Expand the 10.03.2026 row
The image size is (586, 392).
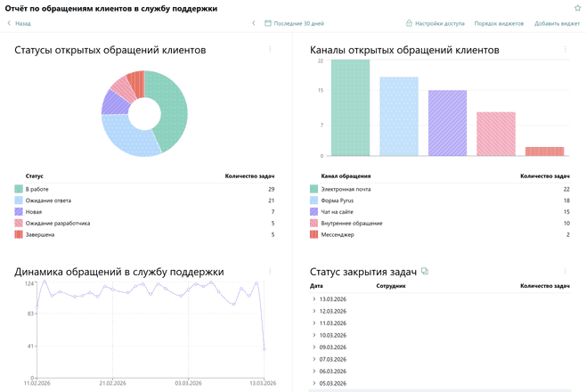(x=313, y=335)
